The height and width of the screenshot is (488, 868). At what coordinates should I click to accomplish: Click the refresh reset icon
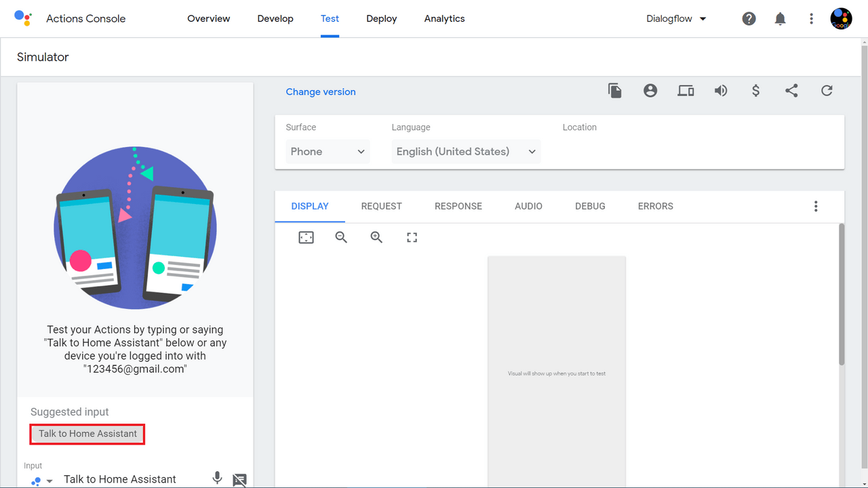[827, 91]
